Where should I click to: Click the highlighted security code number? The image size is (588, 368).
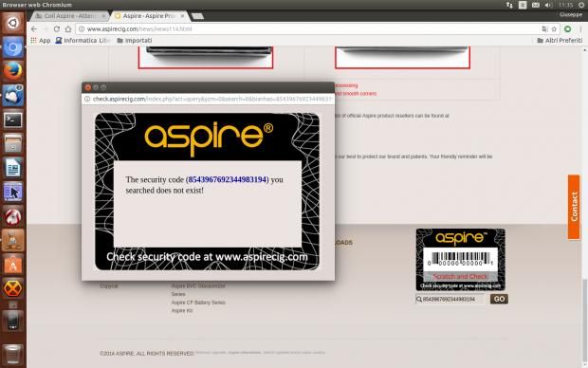[228, 179]
